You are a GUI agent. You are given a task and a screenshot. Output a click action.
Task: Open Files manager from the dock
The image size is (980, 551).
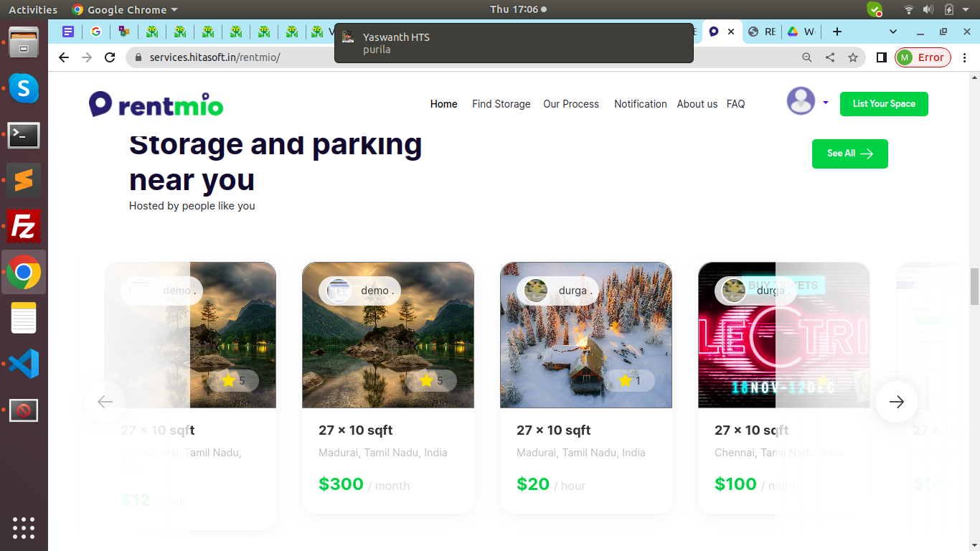(24, 42)
